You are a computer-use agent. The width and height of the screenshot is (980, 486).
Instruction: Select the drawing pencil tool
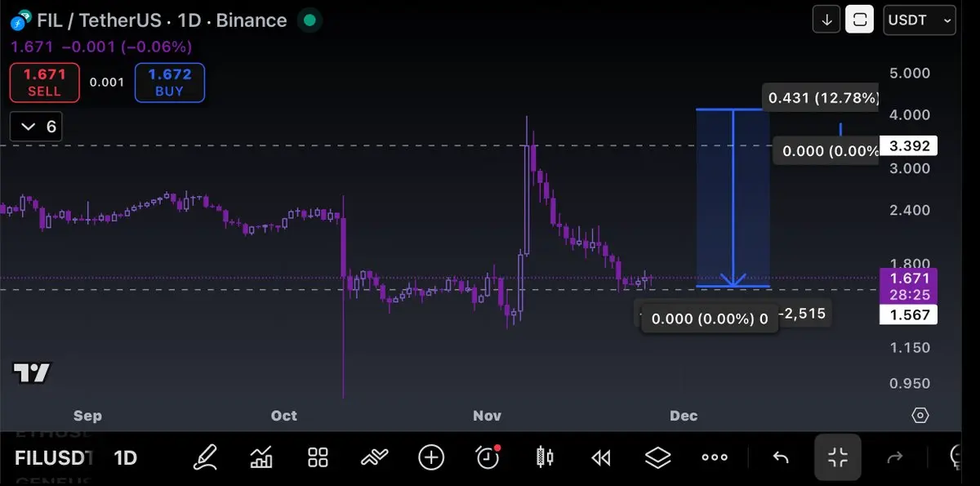pos(205,457)
